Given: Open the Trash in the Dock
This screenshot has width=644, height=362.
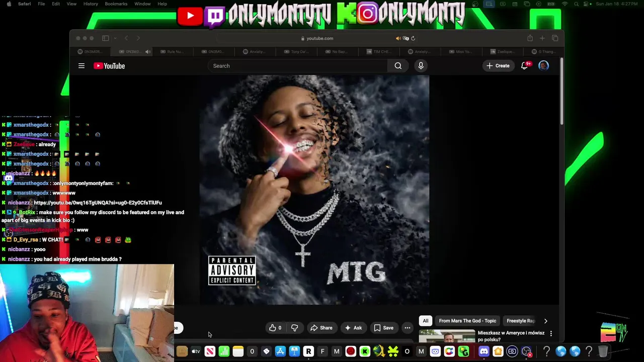Looking at the screenshot, I should coord(603,351).
